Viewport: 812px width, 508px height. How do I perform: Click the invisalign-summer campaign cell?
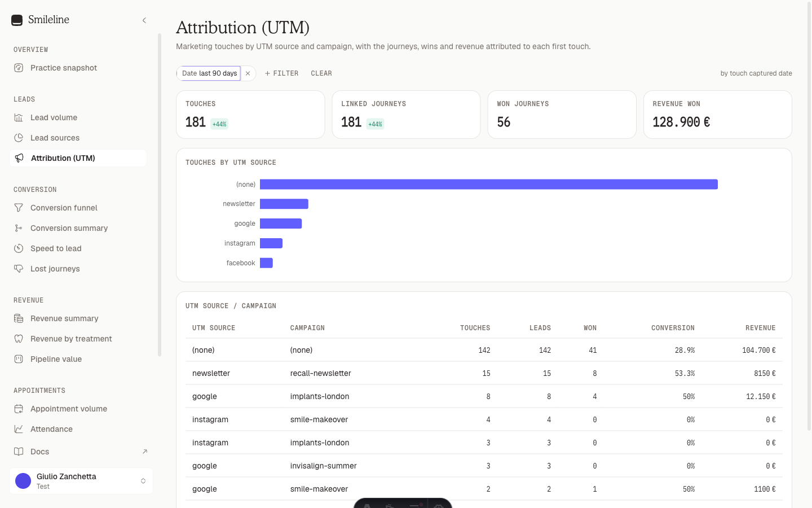click(324, 466)
